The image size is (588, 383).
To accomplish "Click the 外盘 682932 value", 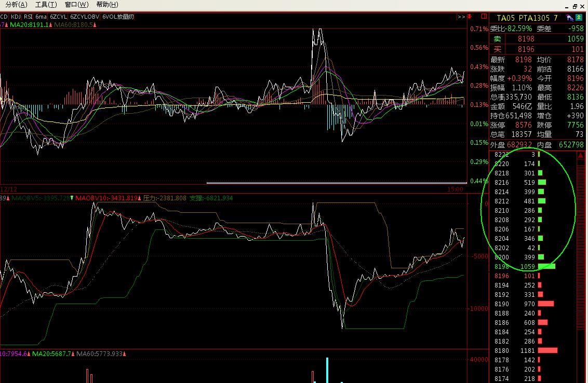I will click(x=519, y=145).
